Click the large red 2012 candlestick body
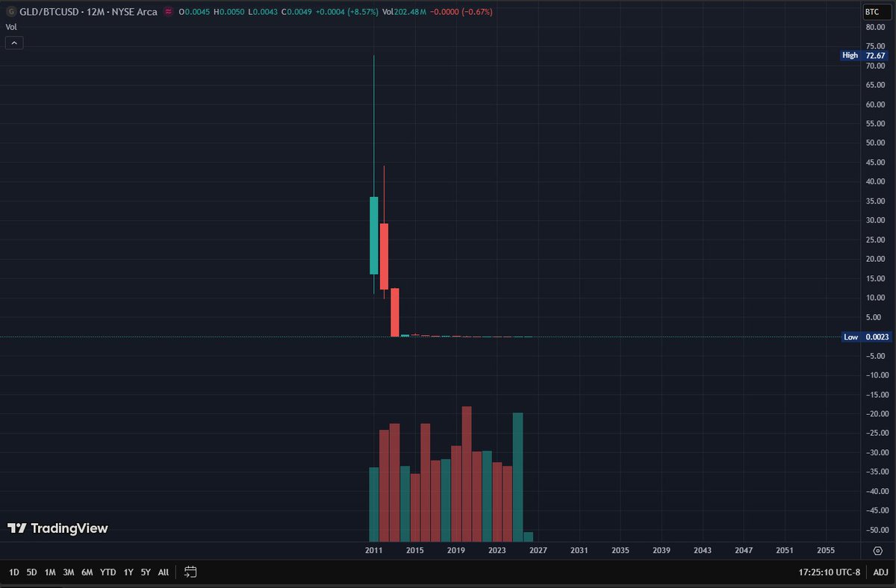 click(x=384, y=257)
